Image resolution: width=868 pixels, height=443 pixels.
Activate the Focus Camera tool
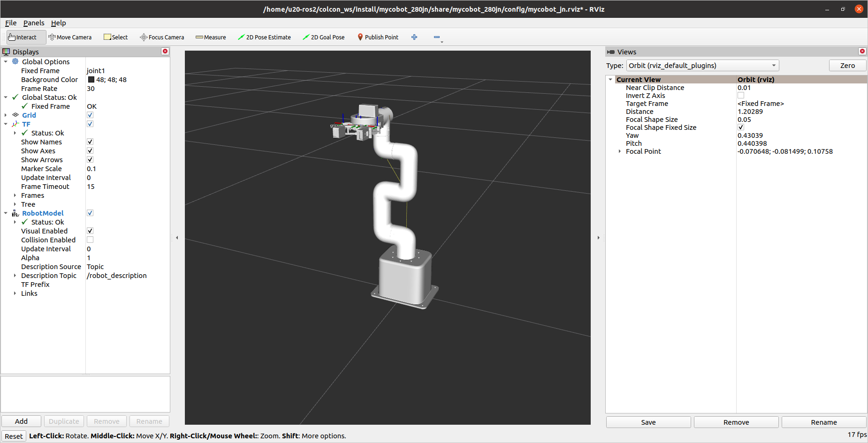[161, 37]
